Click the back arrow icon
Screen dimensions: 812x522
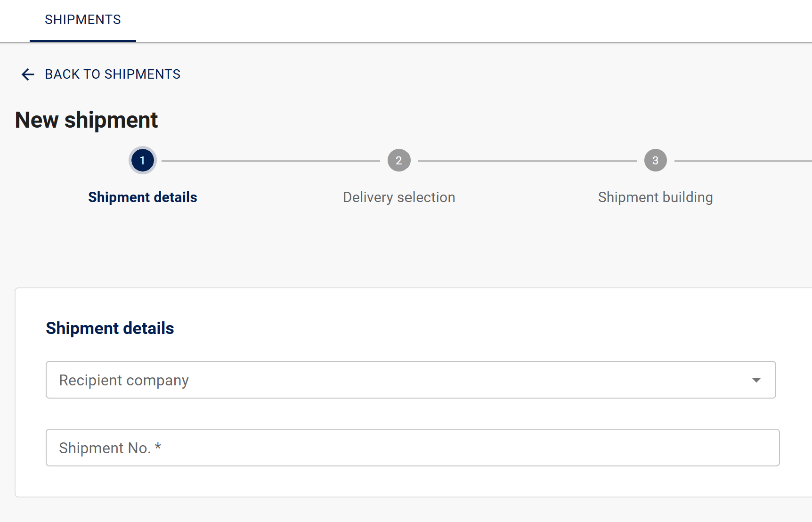pos(28,74)
